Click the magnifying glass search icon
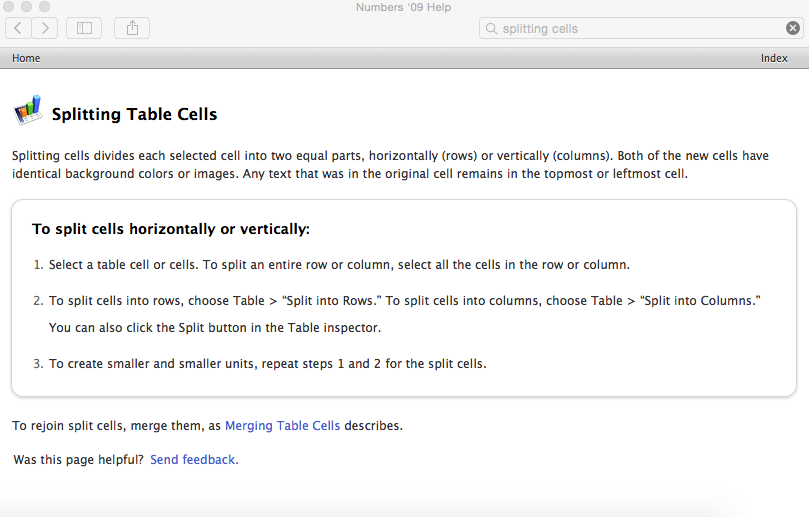 [491, 29]
